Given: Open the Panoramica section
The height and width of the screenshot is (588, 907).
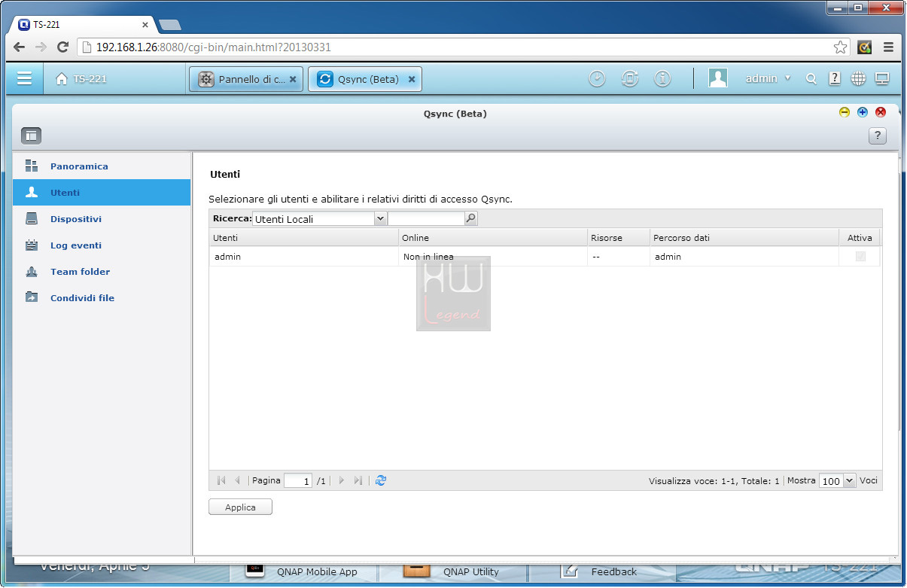Looking at the screenshot, I should 102,166.
